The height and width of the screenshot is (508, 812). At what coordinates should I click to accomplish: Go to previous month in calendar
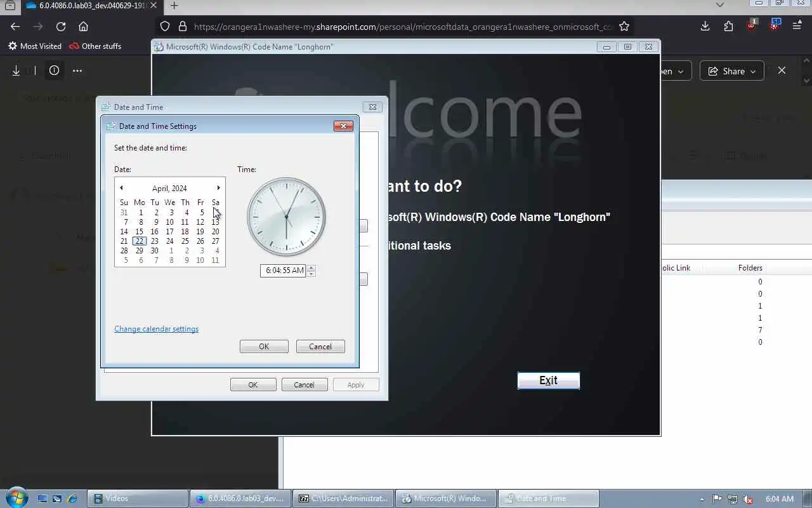pos(121,188)
